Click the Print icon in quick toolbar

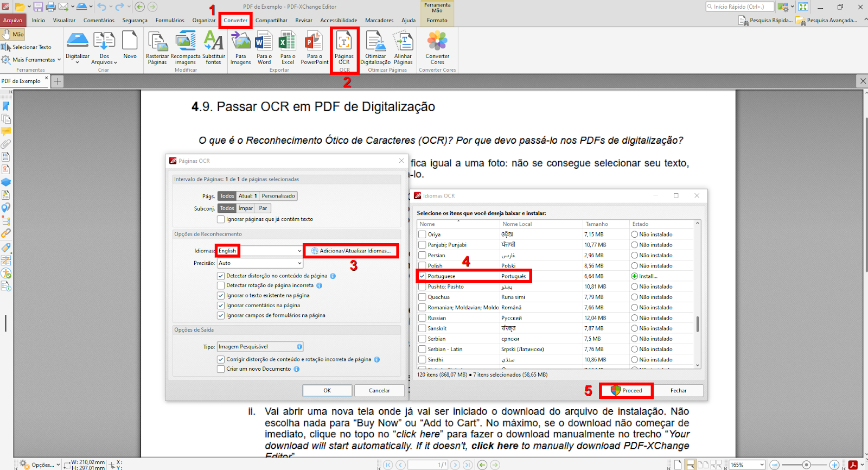[x=50, y=7]
